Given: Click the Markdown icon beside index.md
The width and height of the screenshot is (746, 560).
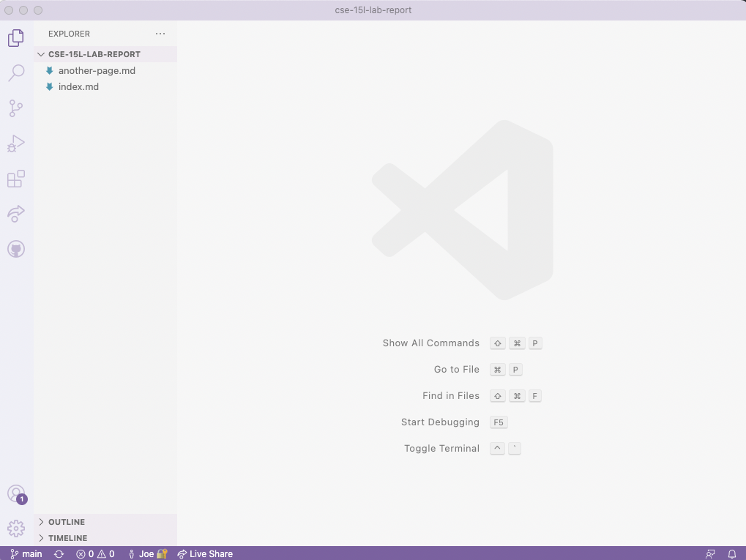Looking at the screenshot, I should 50,86.
